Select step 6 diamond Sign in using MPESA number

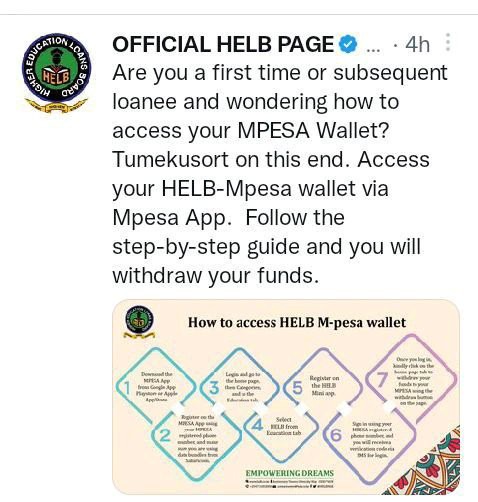click(x=370, y=438)
